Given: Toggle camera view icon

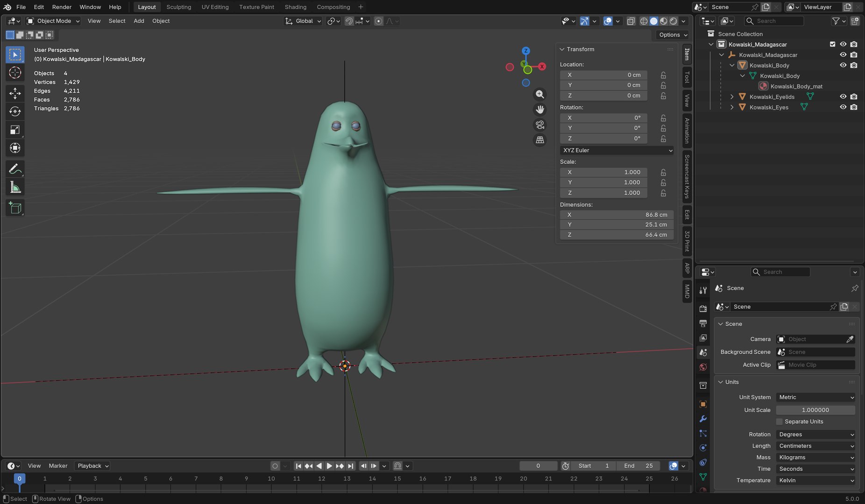Looking at the screenshot, I should point(540,125).
